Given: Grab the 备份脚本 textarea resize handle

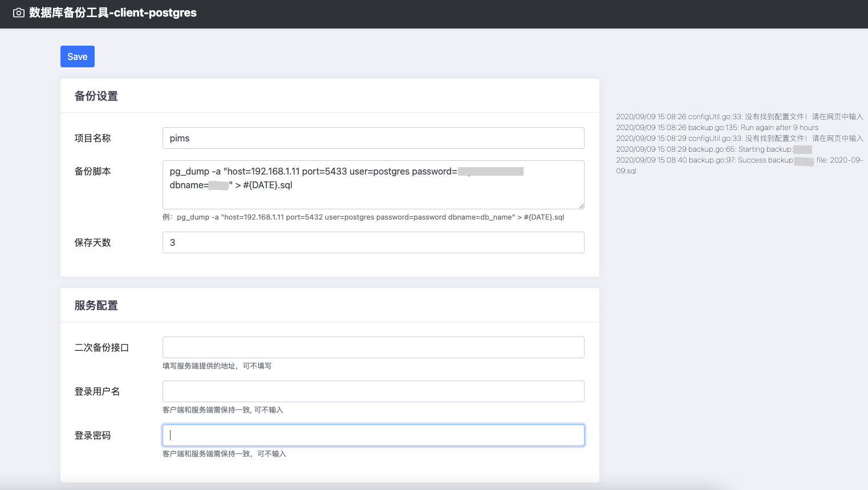Looking at the screenshot, I should point(581,206).
